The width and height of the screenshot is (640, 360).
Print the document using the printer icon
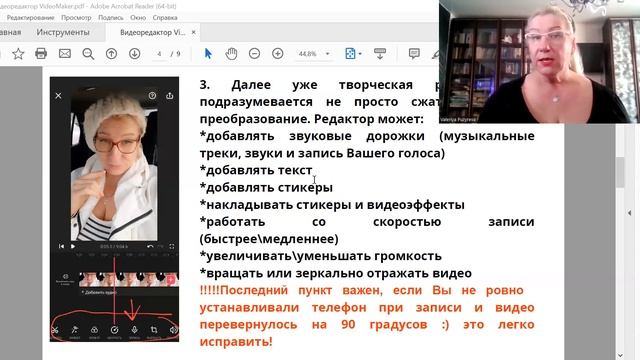point(41,53)
